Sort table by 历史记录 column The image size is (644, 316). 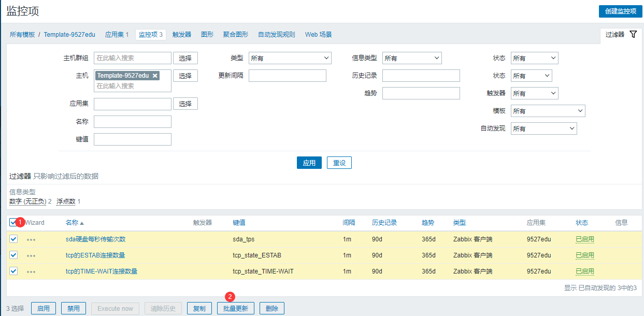(x=384, y=223)
